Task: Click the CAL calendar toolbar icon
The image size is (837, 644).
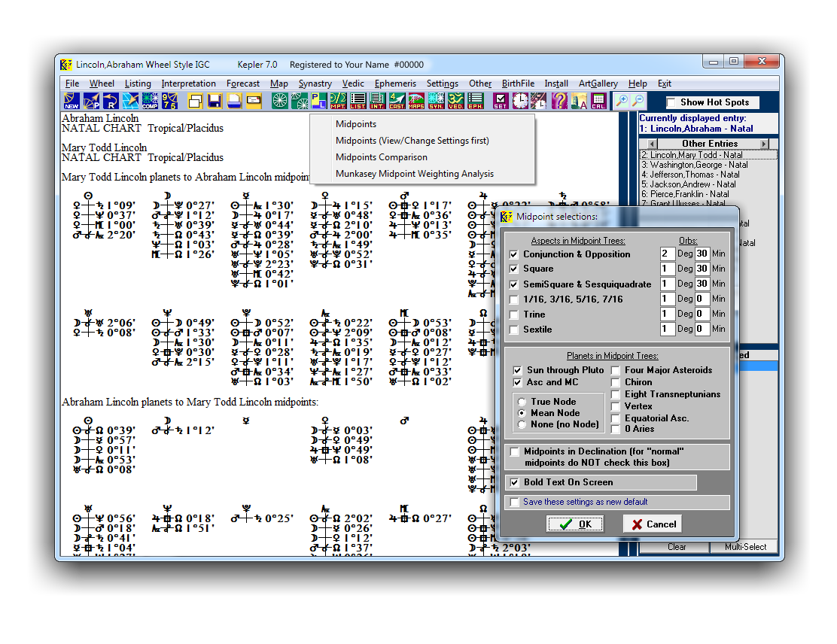Action: [598, 101]
